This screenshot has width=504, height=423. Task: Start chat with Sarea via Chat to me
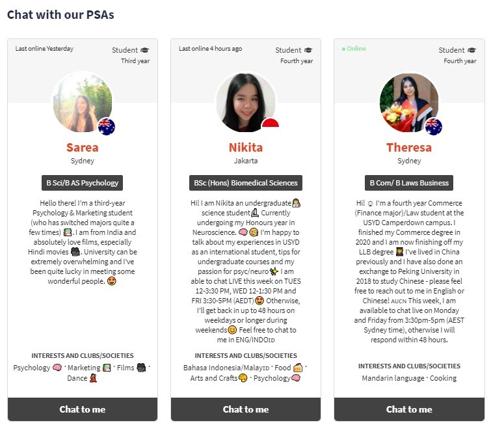[83, 409]
